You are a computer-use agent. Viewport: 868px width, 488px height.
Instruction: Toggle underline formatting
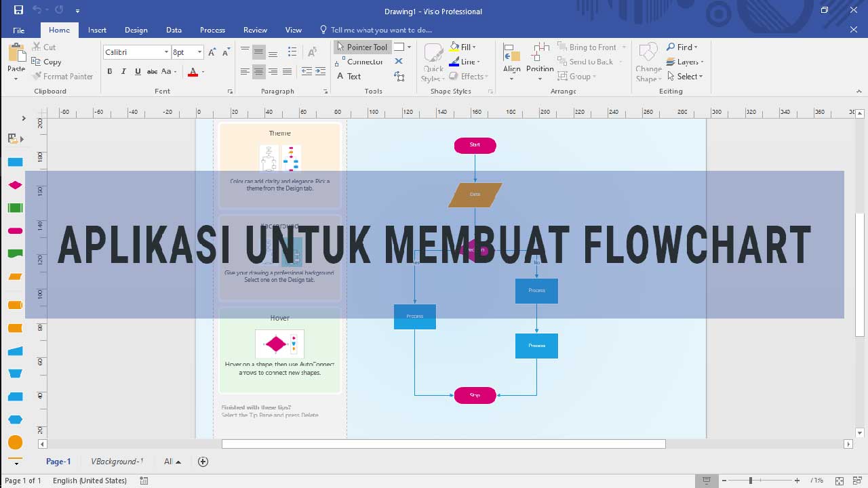(137, 70)
